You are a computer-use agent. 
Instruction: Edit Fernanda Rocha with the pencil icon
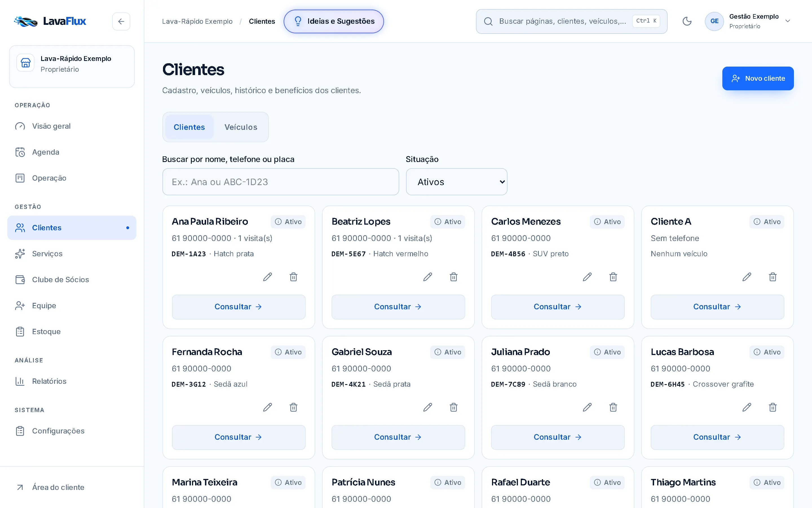267,407
